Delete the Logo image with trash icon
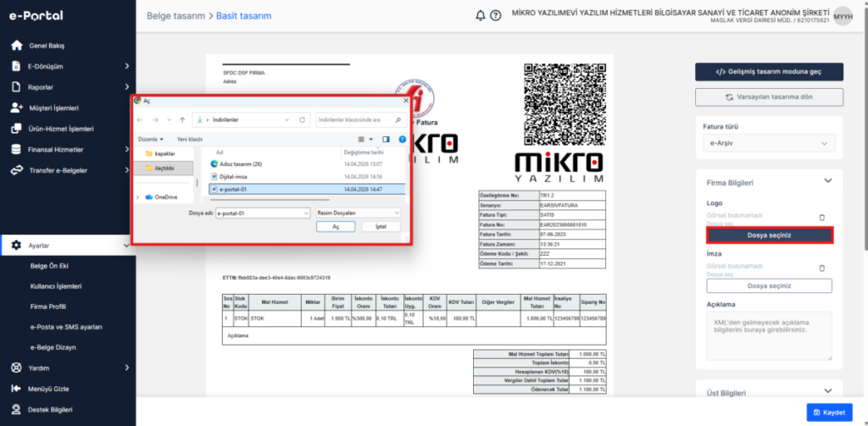Screen dimensions: 868x426 [822, 218]
